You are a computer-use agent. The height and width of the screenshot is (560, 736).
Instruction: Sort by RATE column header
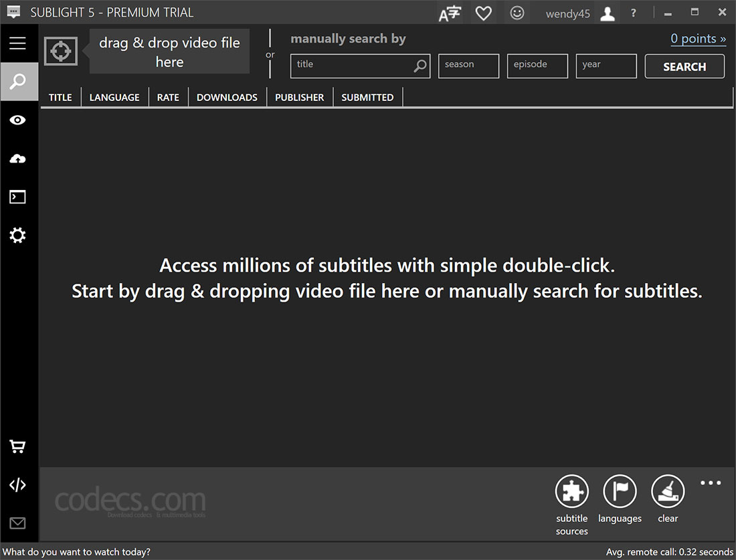168,97
